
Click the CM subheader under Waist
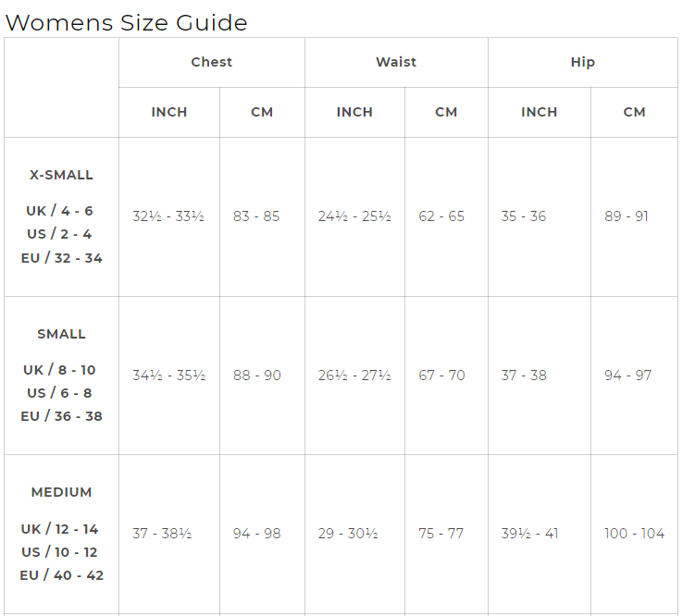click(446, 112)
